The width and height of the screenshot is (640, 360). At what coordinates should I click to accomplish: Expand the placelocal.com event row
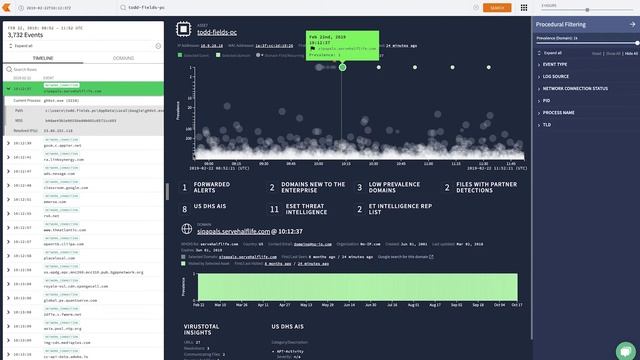pyautogui.click(x=8, y=256)
